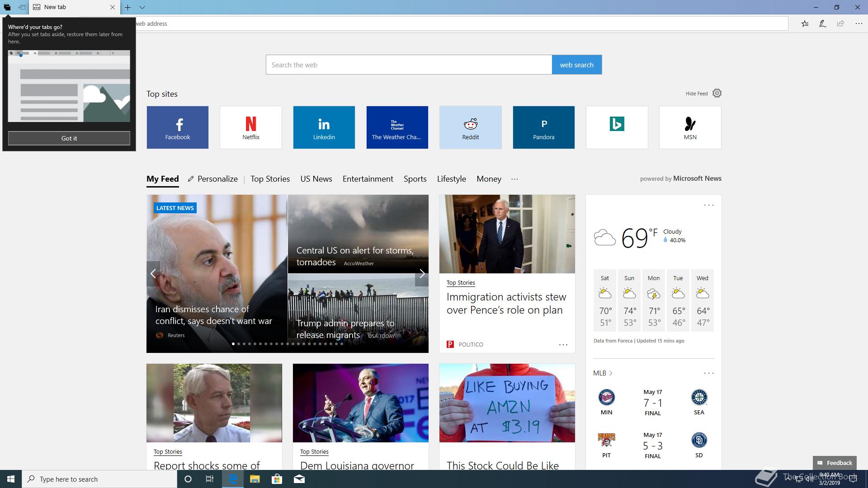Open the Facebook top site tile

(x=178, y=127)
